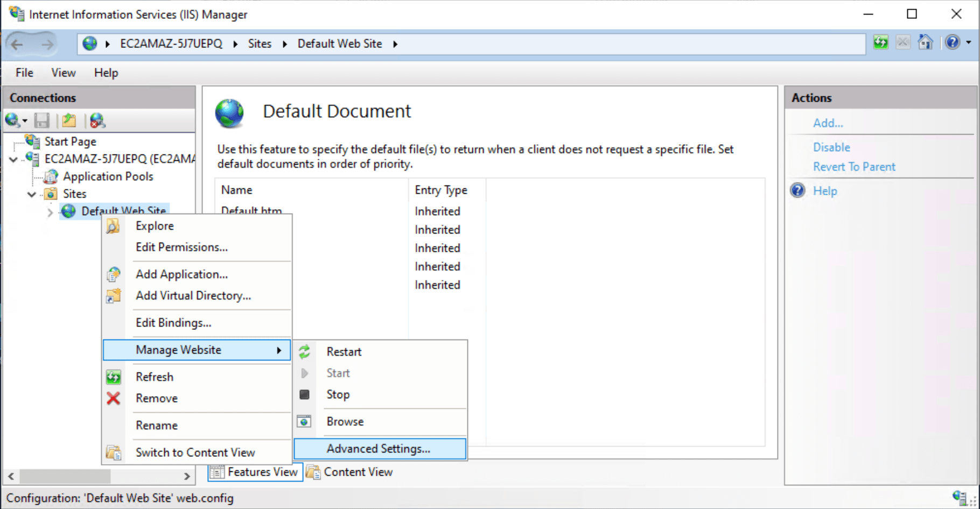Click the Switch to Content View icon

point(113,453)
